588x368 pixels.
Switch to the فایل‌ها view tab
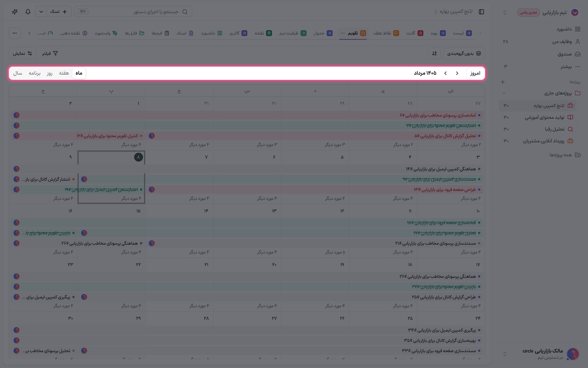click(x=134, y=33)
